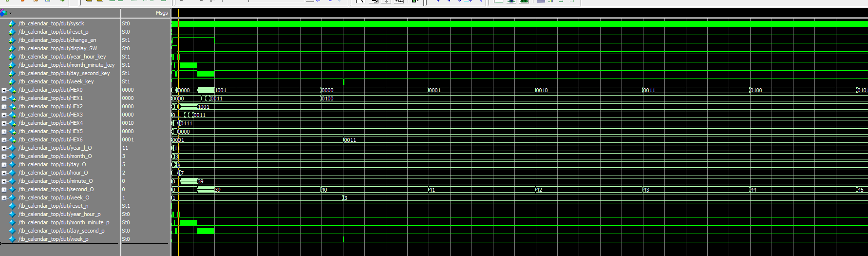
Task: Expand the hour_O bus
Action: tap(4, 173)
